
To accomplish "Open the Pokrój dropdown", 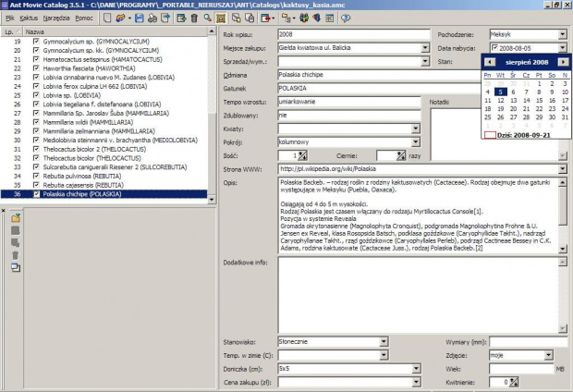I will tap(415, 142).
